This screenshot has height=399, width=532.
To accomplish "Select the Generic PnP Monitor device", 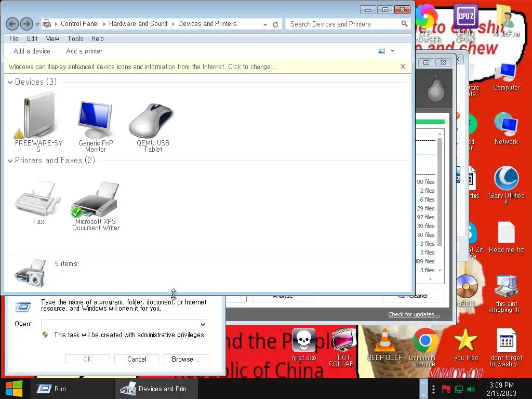I will pos(96,126).
